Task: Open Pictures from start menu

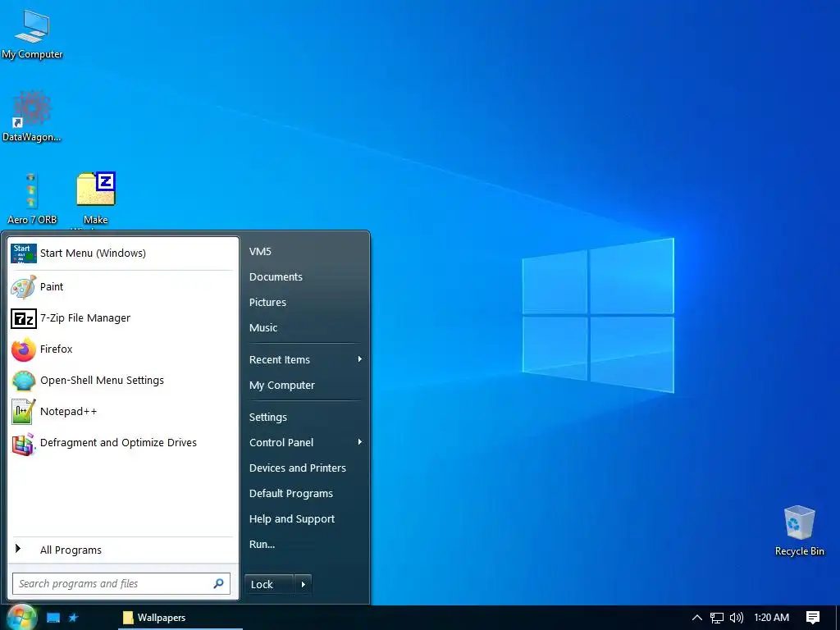Action: tap(268, 302)
